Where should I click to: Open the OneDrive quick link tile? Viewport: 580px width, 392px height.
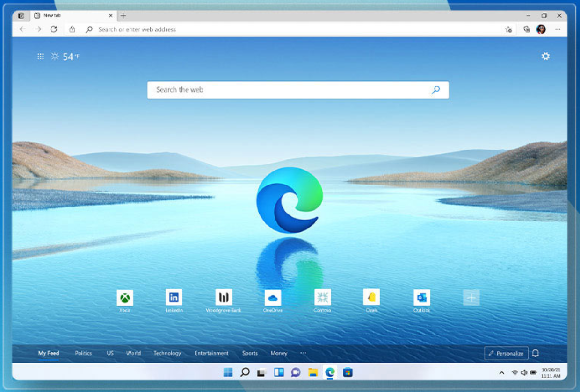pyautogui.click(x=273, y=298)
